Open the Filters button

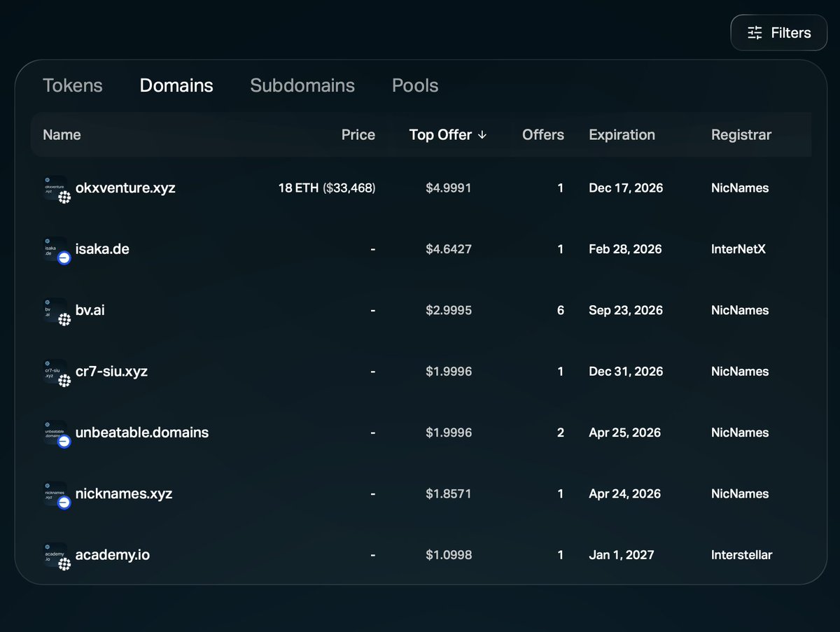coord(778,33)
